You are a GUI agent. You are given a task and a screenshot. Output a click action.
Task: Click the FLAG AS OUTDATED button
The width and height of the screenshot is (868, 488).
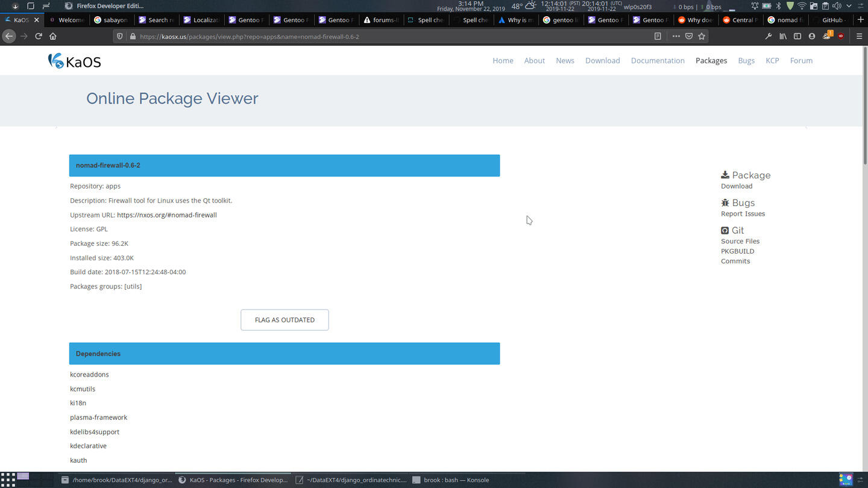285,320
